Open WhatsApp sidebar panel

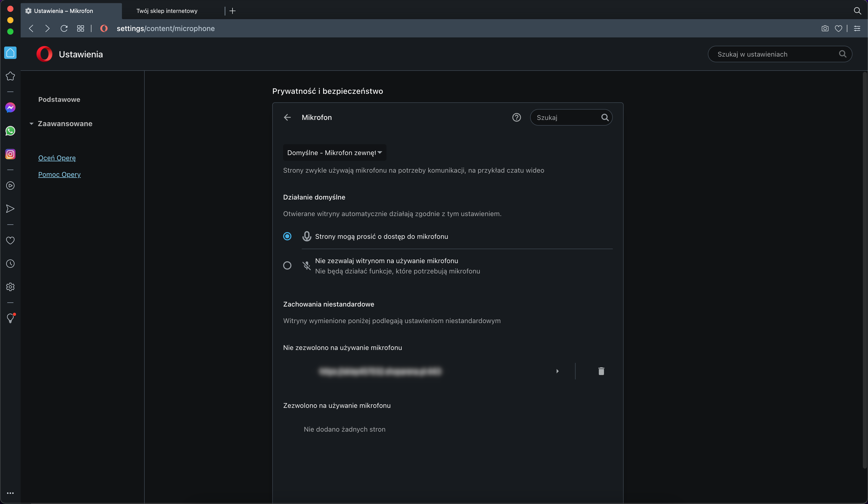(x=10, y=131)
